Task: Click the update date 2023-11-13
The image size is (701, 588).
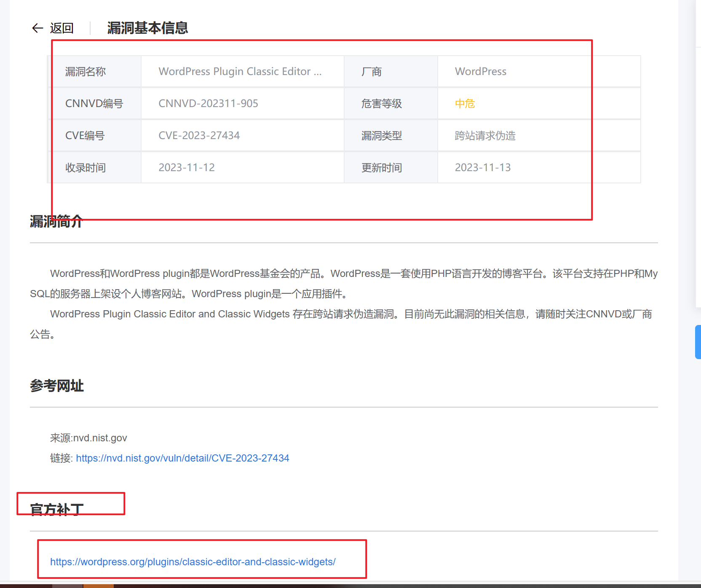Action: click(x=483, y=168)
